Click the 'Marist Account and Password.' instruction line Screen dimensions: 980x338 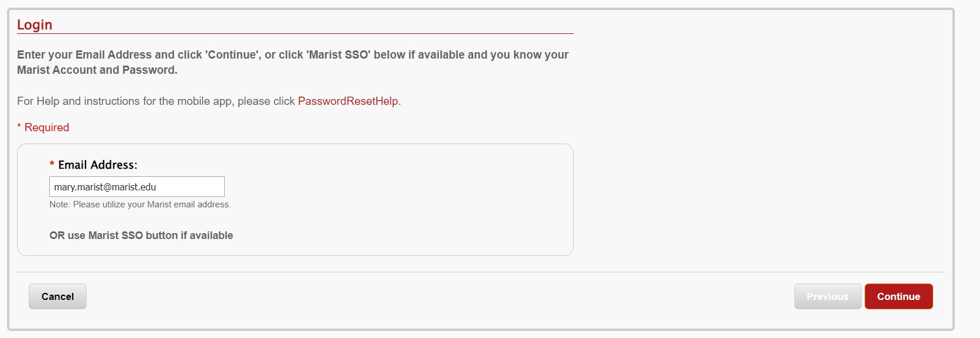(x=97, y=70)
